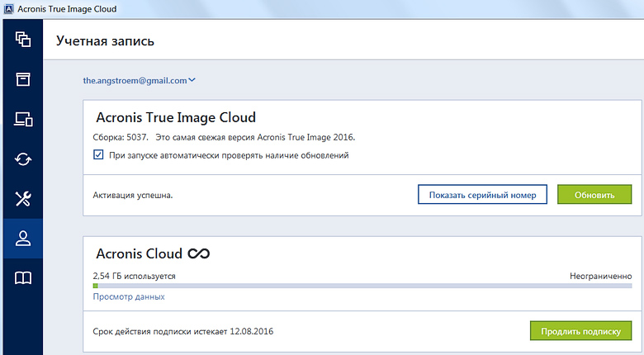
Task: Click the Продлить подписку button
Action: coord(580,331)
